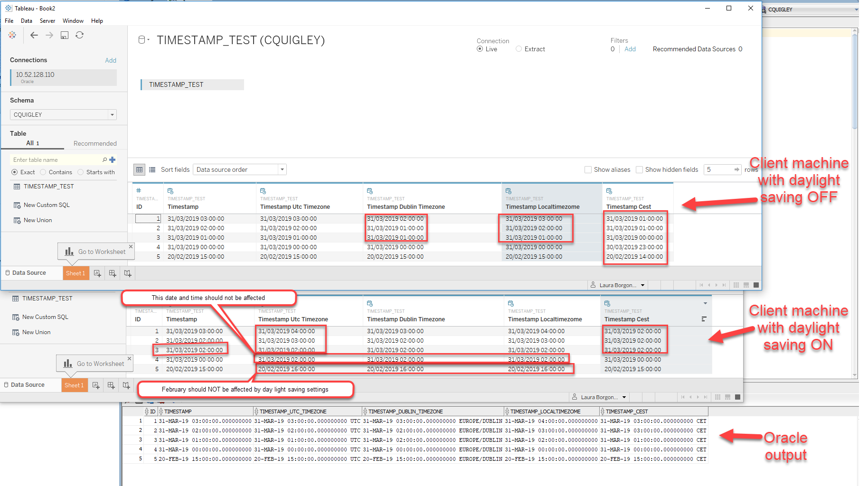
Task: Click the first-sheet navigation arrow in top status bar
Action: [x=701, y=285]
